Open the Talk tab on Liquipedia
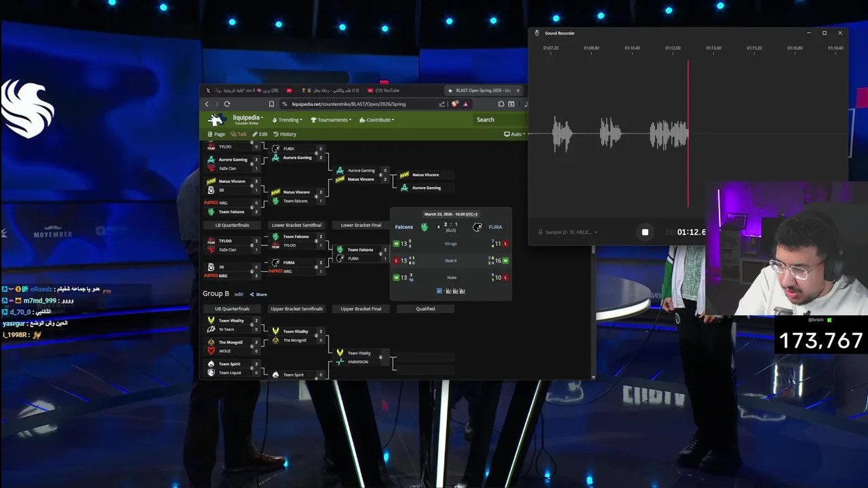The image size is (868, 488). [x=239, y=134]
